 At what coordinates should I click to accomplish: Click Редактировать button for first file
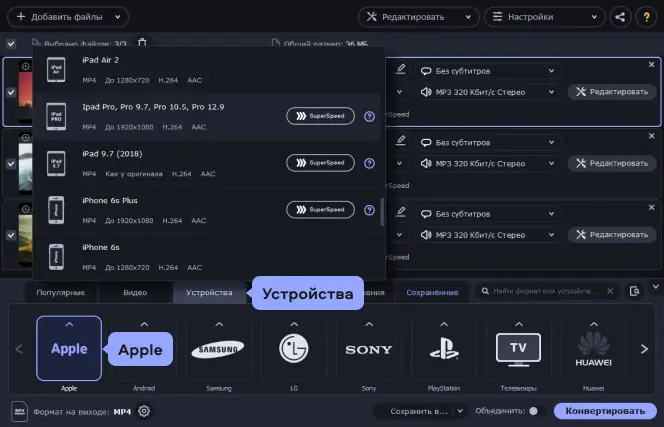612,92
